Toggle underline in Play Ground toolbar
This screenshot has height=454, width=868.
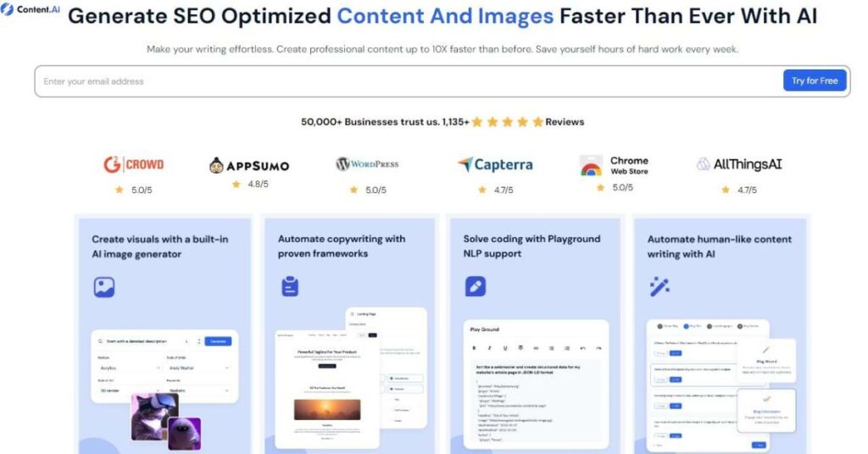(x=505, y=348)
